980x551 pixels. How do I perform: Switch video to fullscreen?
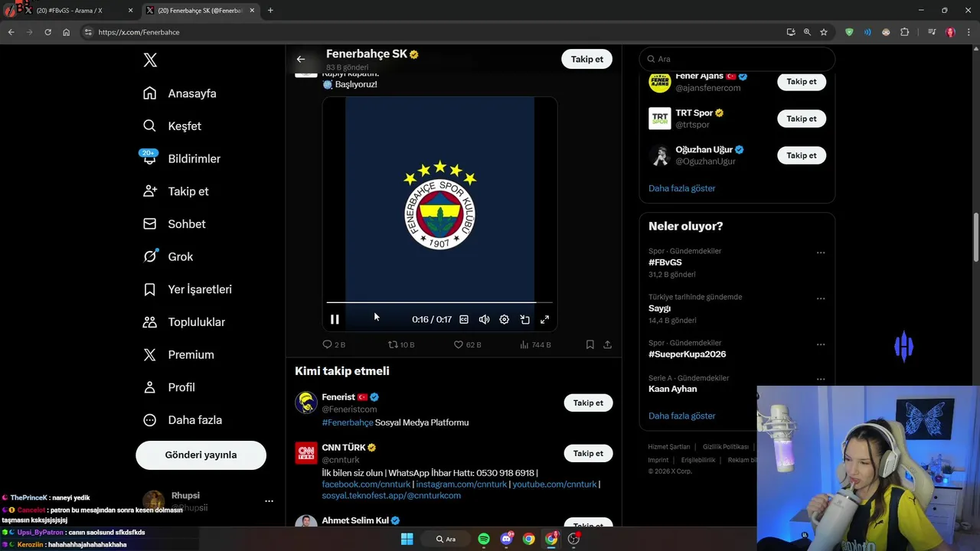(544, 319)
